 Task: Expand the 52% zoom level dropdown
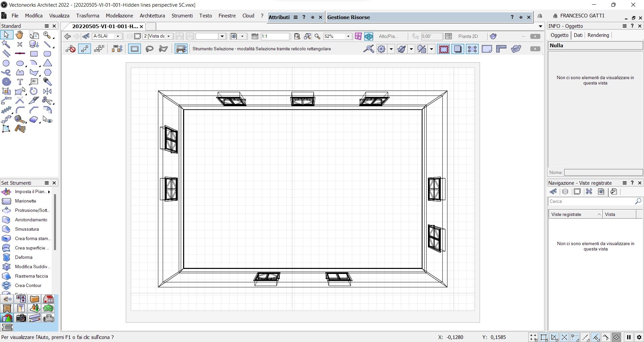pos(348,36)
